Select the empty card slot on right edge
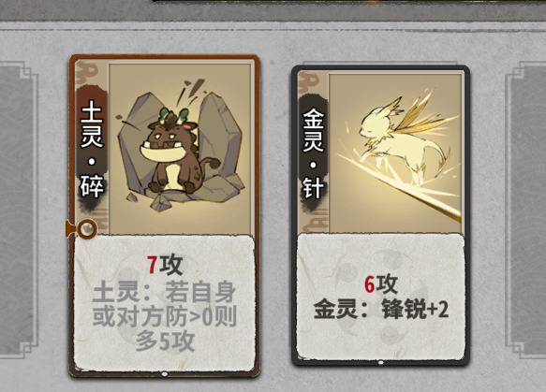The image size is (546, 392). tap(526, 211)
